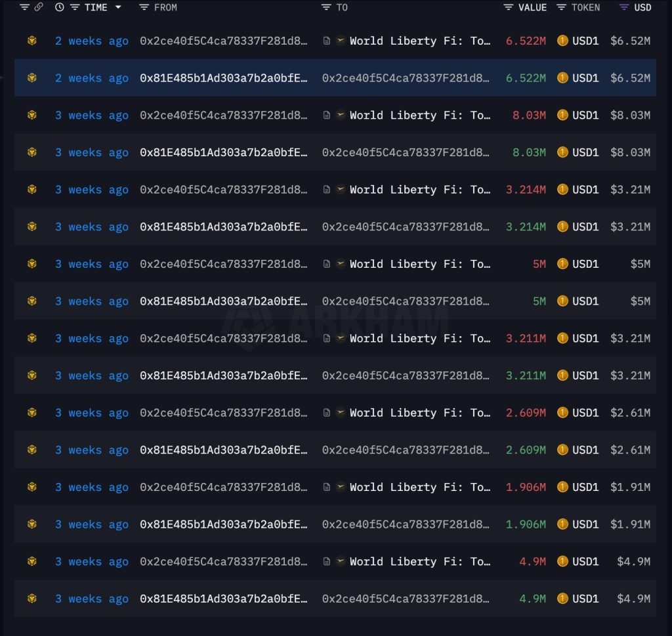Click USD1 token label in green 1.906M row
This screenshot has height=636, width=672.
point(585,524)
